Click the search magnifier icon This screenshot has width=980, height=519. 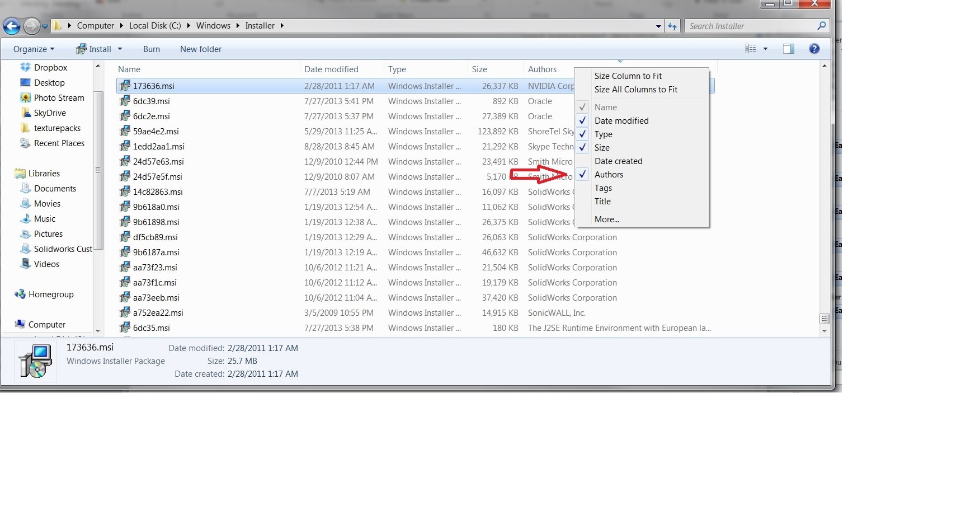[x=821, y=26]
